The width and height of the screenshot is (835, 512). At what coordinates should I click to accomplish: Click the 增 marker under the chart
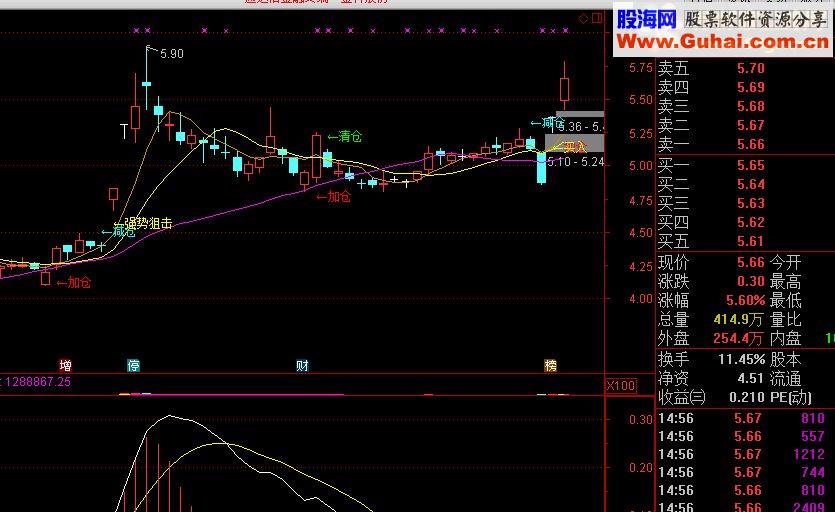click(x=66, y=365)
